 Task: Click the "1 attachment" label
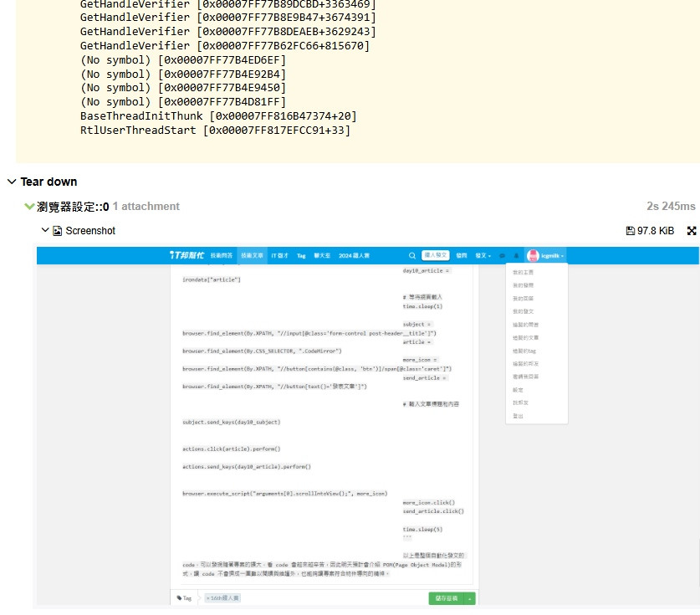coord(146,207)
